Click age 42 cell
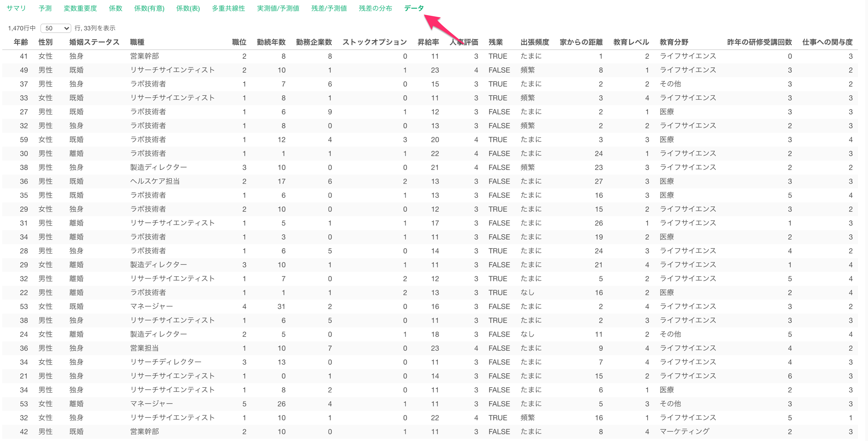 pyautogui.click(x=24, y=431)
